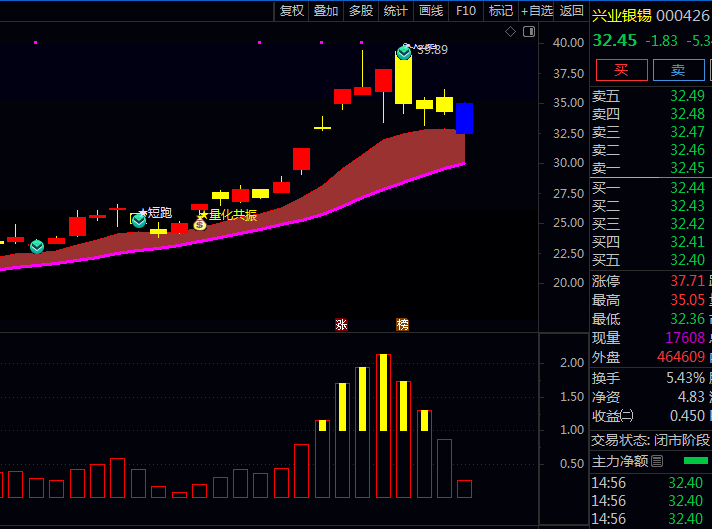
Task: Select the ★量化共振 signal label
Action: click(228, 215)
